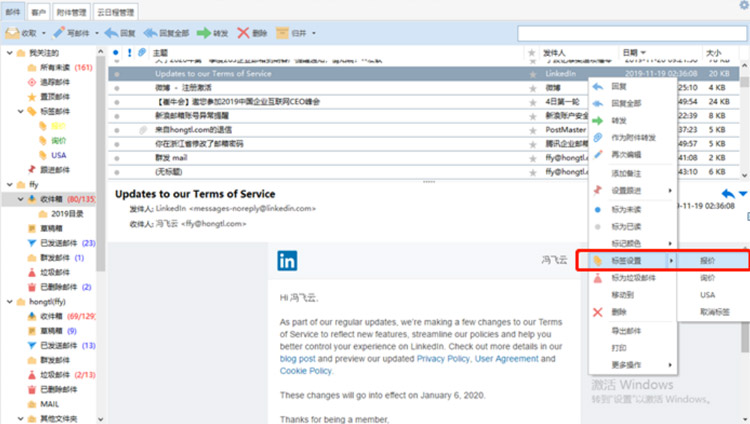Click the search box above the mail list
The width and height of the screenshot is (750, 424).
pyautogui.click(x=630, y=33)
